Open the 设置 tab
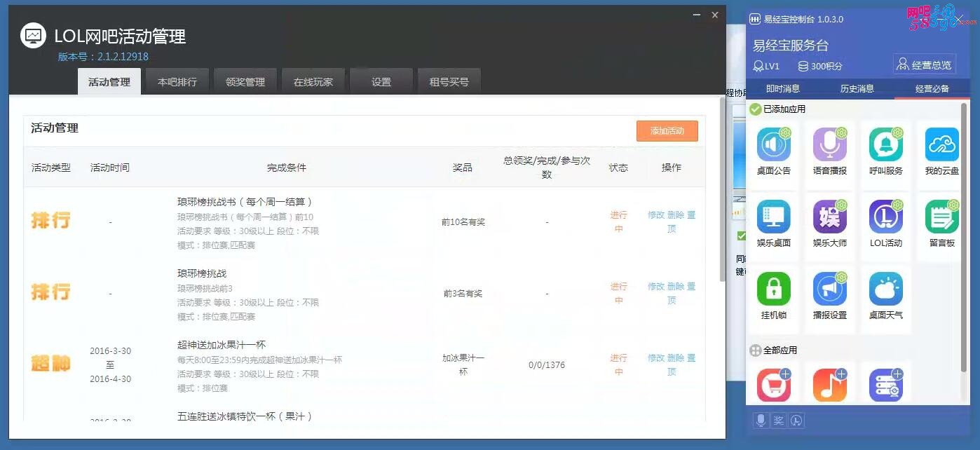Viewport: 980px width, 450px height. point(381,82)
